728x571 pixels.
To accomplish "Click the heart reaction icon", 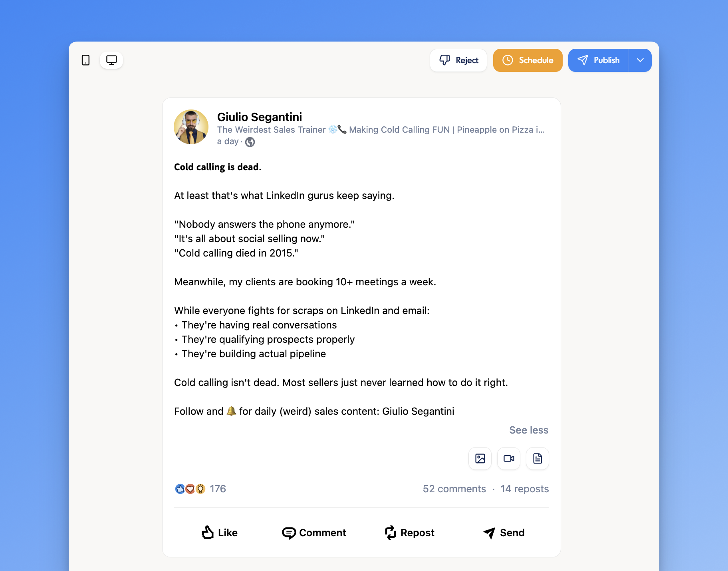I will [190, 489].
